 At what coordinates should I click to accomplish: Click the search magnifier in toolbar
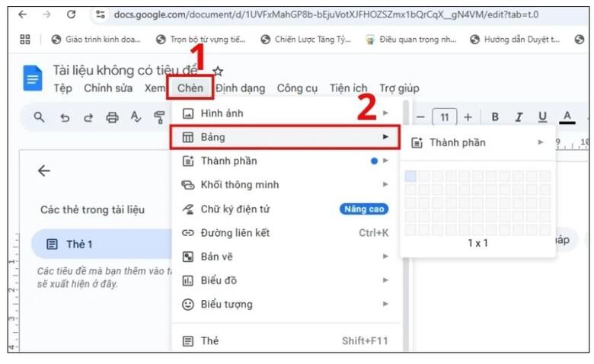click(x=40, y=117)
